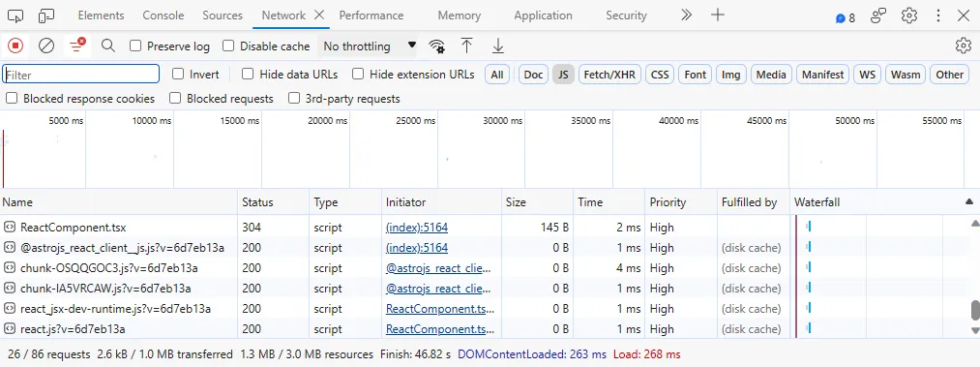Sort by the Waterfall column arrow
Screen dimensions: 980x367
click(x=968, y=202)
